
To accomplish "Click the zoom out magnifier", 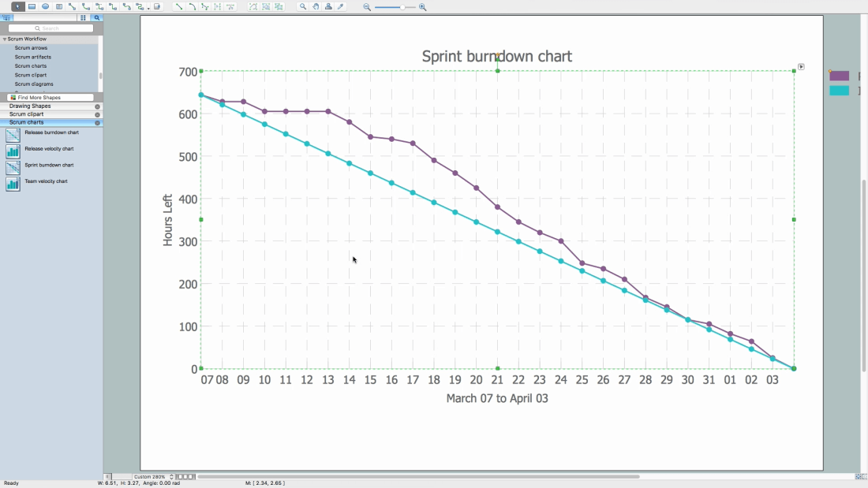I will [x=367, y=7].
